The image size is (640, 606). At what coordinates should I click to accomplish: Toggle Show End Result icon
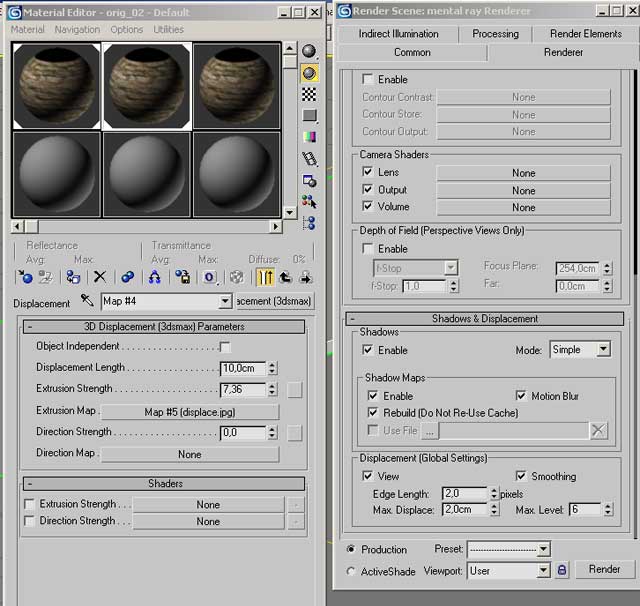265,277
